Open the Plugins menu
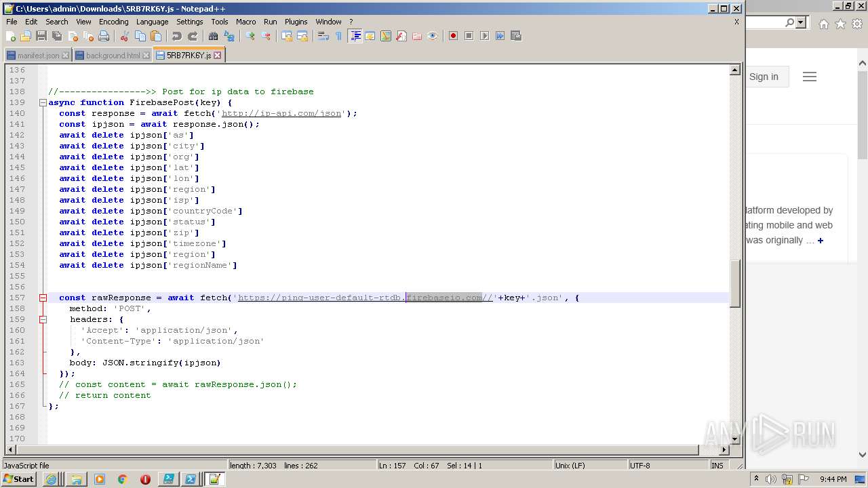The image size is (868, 488). (x=296, y=22)
